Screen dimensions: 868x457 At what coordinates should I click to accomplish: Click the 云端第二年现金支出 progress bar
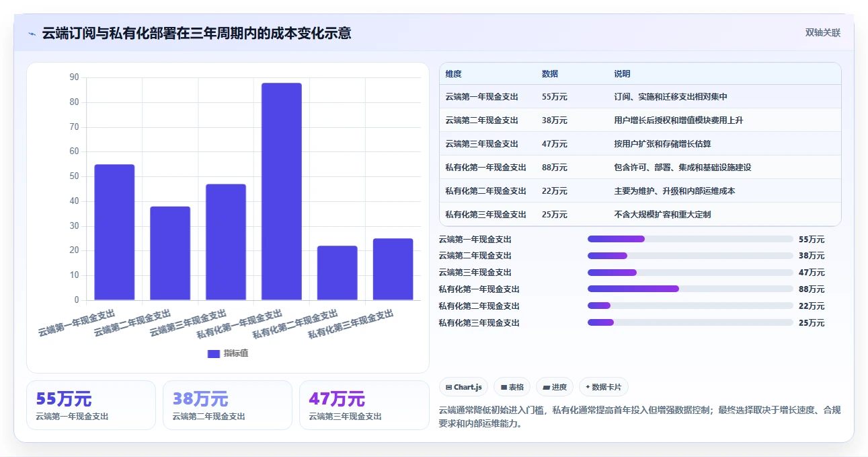click(691, 256)
